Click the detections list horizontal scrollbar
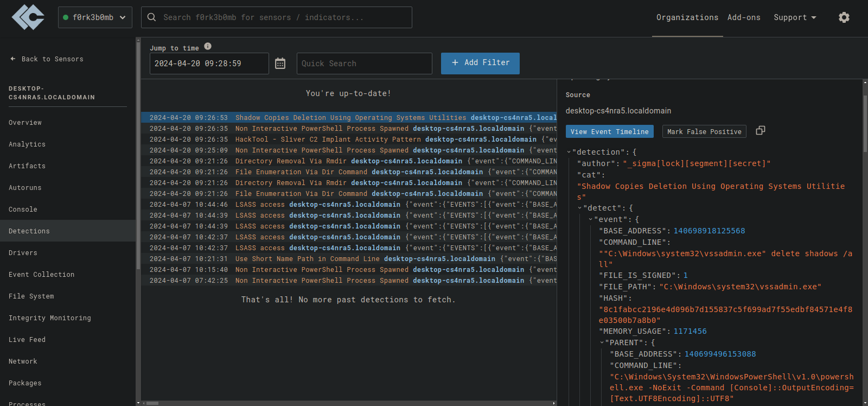 click(152, 403)
